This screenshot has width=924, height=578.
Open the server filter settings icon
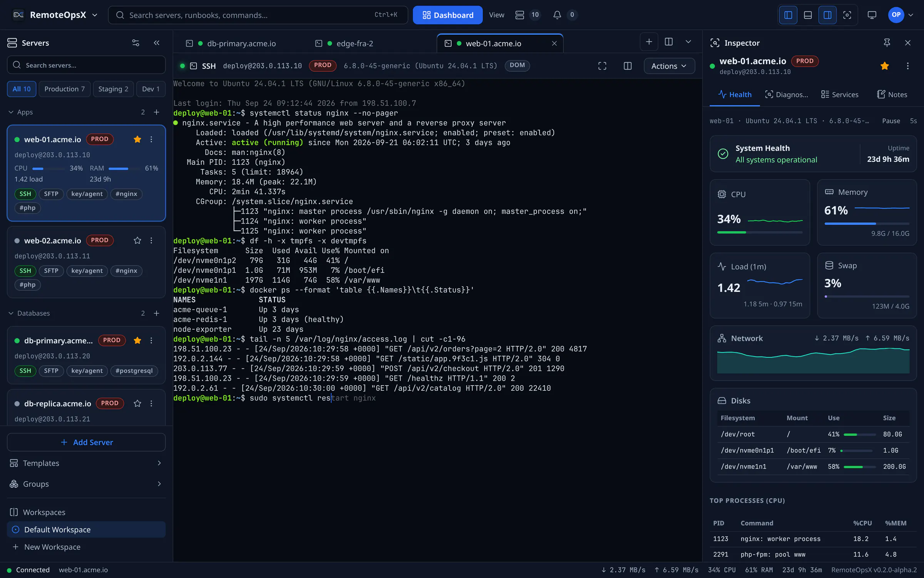tap(136, 43)
